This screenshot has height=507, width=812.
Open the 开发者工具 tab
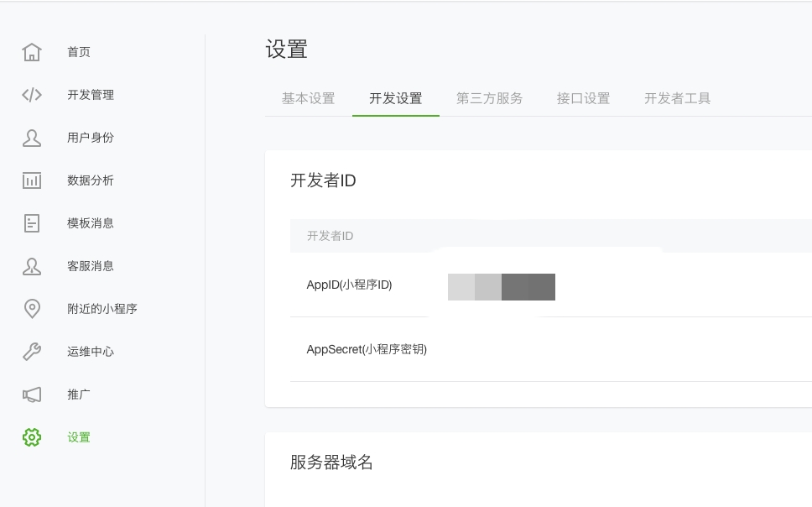pyautogui.click(x=677, y=98)
